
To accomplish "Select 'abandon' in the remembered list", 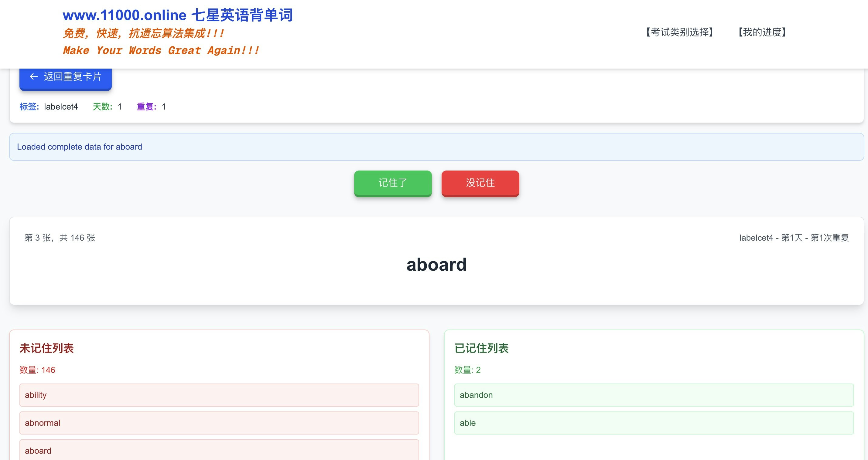I will [654, 395].
